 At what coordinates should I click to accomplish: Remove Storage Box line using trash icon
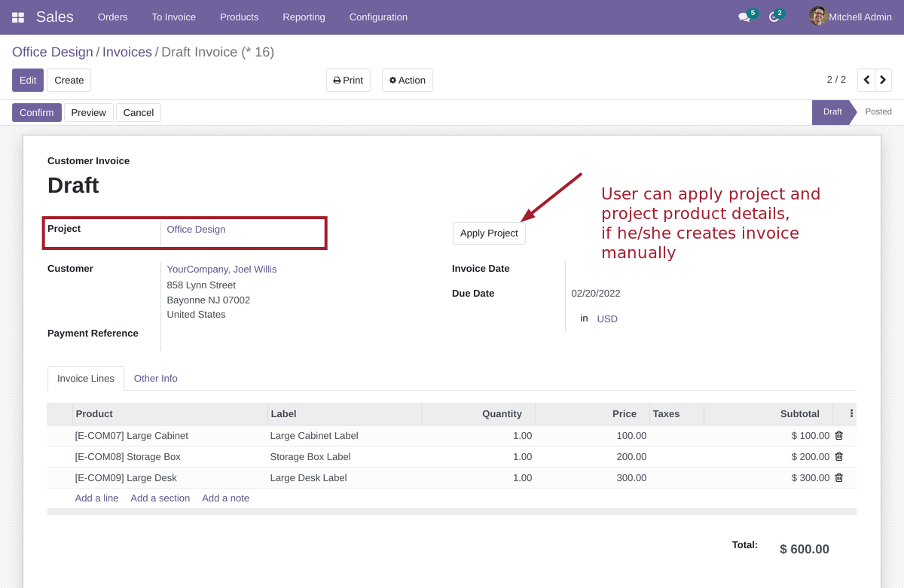tap(838, 456)
